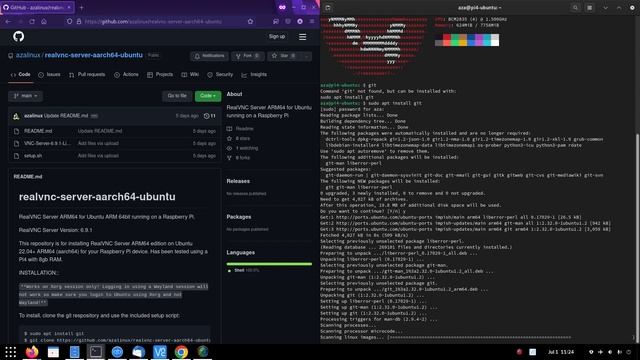
Task: Open setup.sh in the file list
Action: [33, 156]
